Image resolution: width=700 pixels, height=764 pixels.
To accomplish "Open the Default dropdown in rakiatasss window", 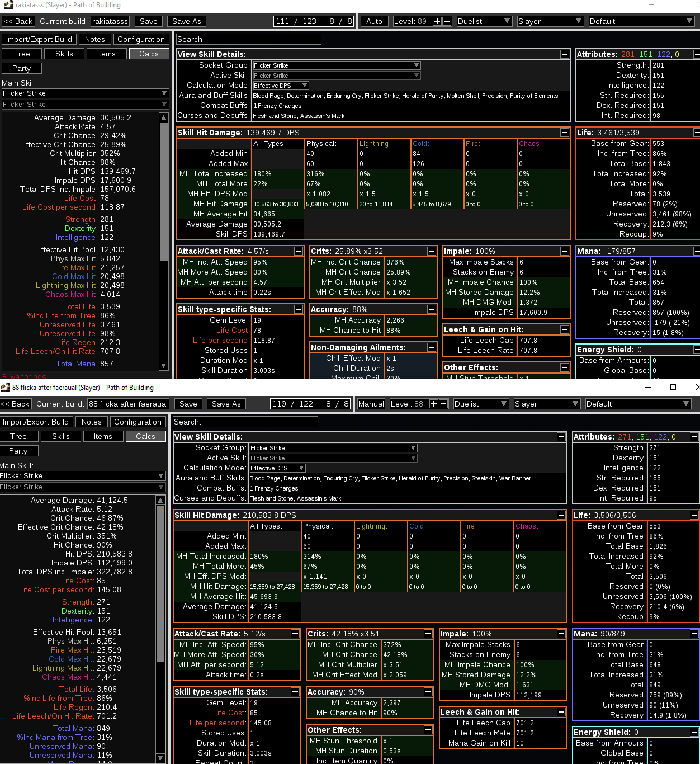I will click(641, 21).
